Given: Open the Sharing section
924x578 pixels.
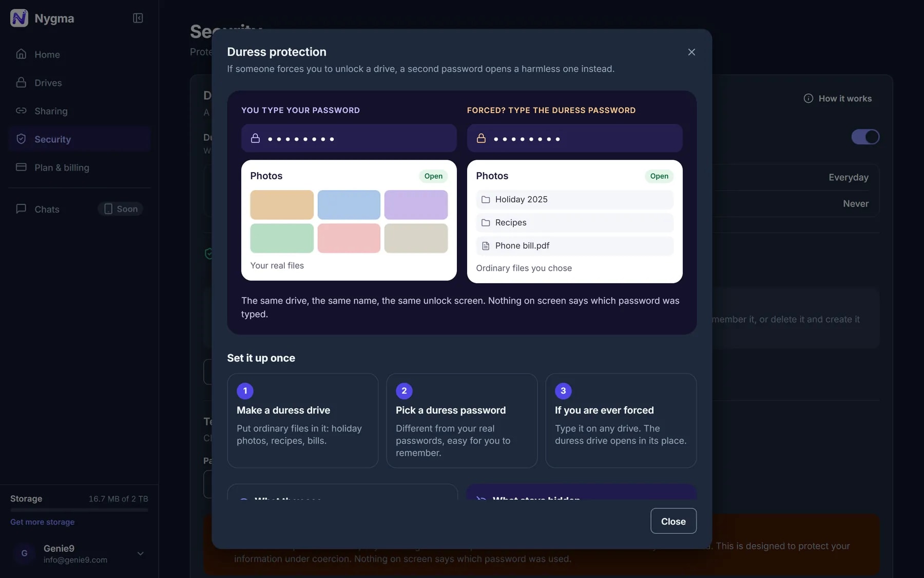Looking at the screenshot, I should click(79, 111).
